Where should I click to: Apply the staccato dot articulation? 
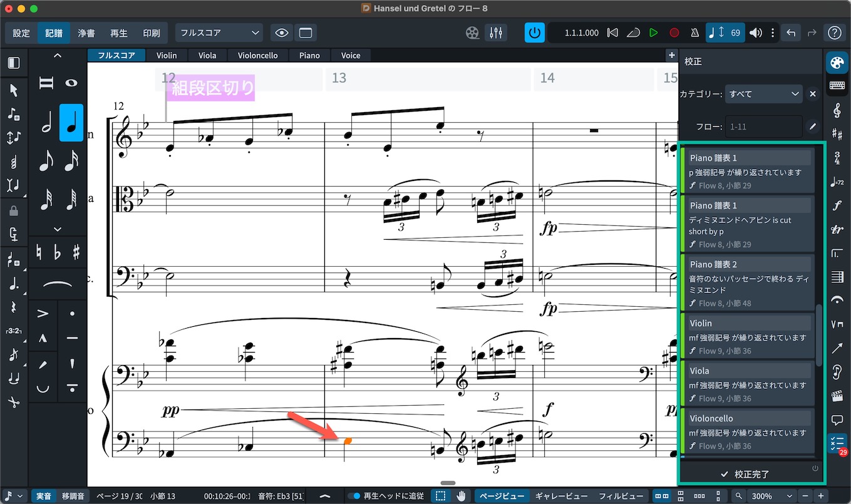71,313
